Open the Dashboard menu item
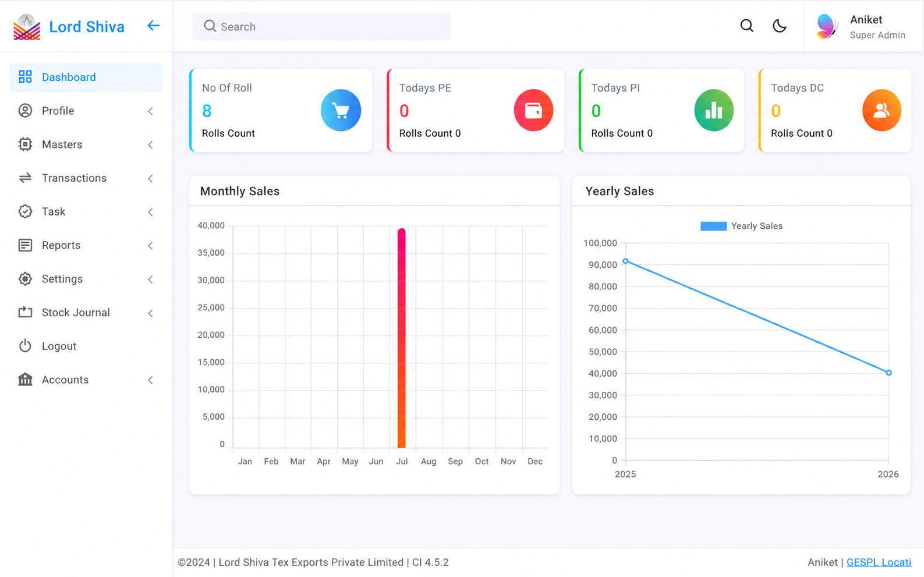924x577 pixels. 86,77
